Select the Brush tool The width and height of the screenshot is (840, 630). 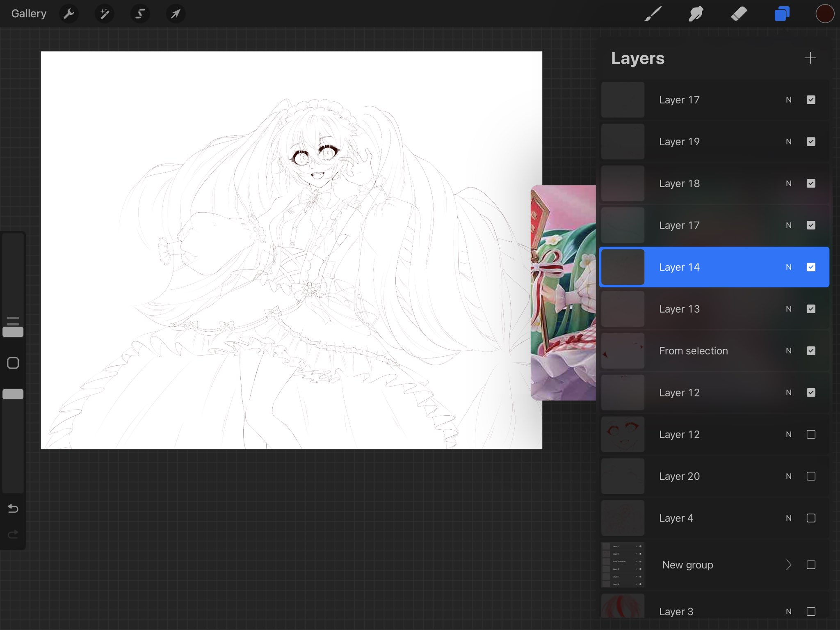[653, 14]
